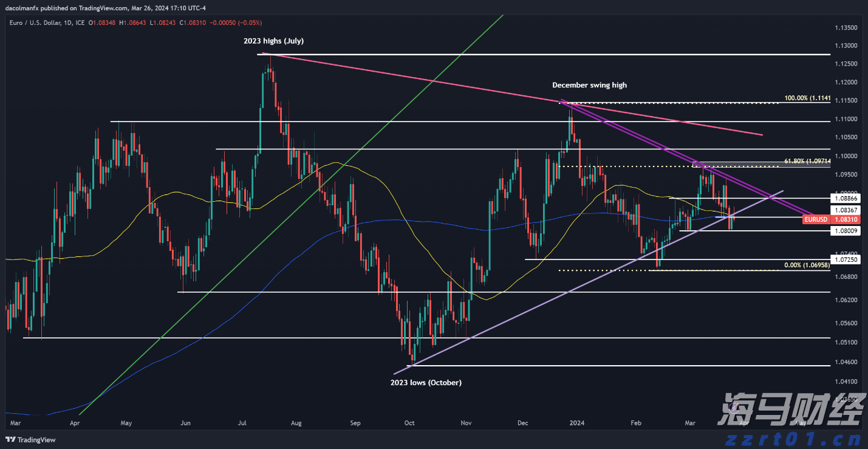Image resolution: width=868 pixels, height=449 pixels.
Task: Click the 'Oct' label on time axis
Action: tap(409, 422)
